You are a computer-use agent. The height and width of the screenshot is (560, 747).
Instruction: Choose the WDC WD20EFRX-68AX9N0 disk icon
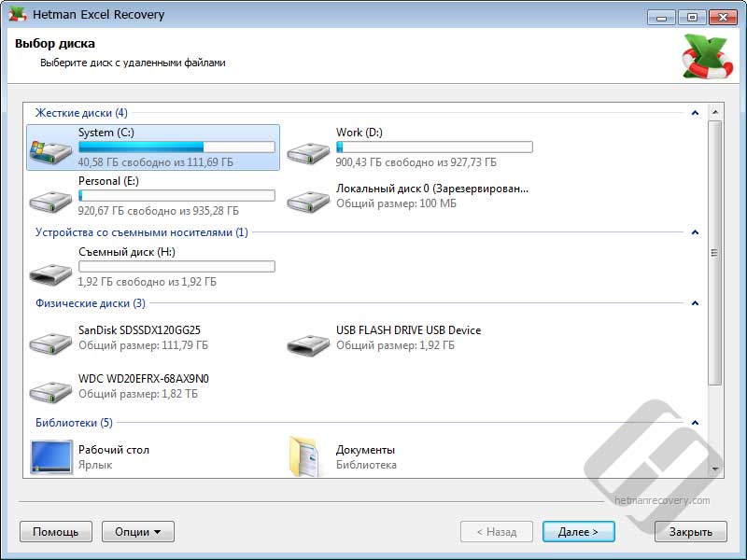coord(50,391)
